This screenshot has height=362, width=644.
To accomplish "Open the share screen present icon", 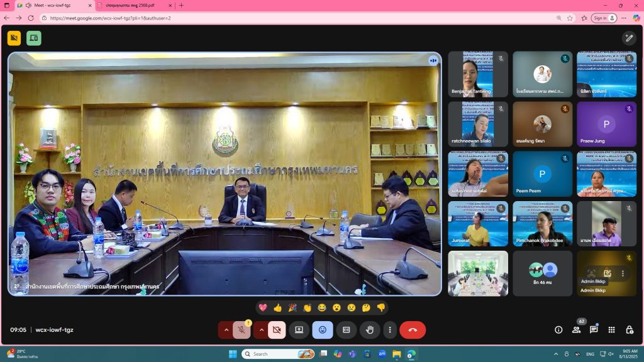I will [x=299, y=330].
